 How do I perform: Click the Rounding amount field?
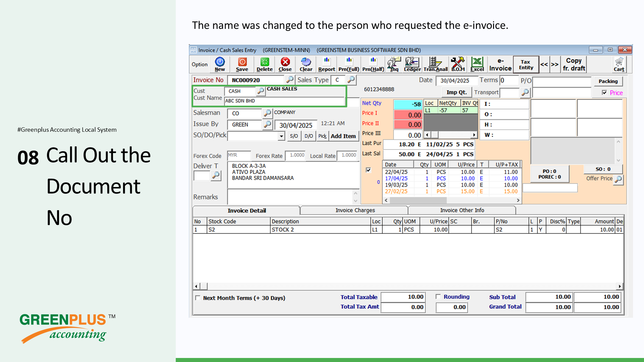click(451, 307)
